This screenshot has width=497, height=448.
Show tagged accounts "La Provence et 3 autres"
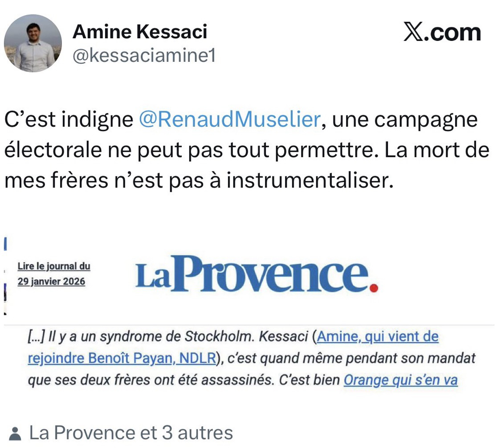point(131,433)
